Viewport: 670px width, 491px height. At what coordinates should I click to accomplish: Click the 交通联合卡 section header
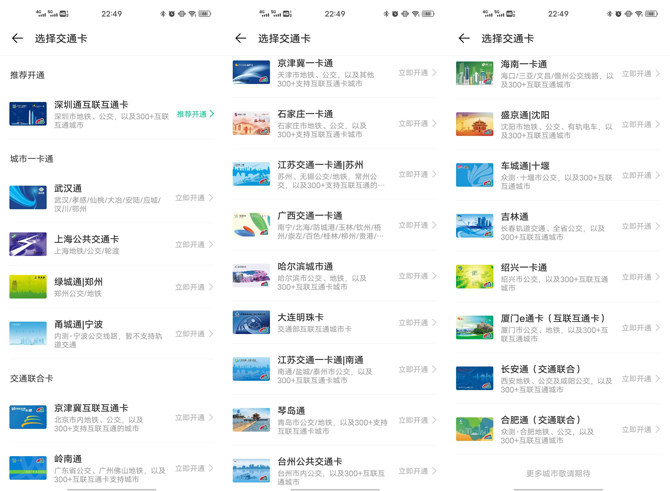32,379
